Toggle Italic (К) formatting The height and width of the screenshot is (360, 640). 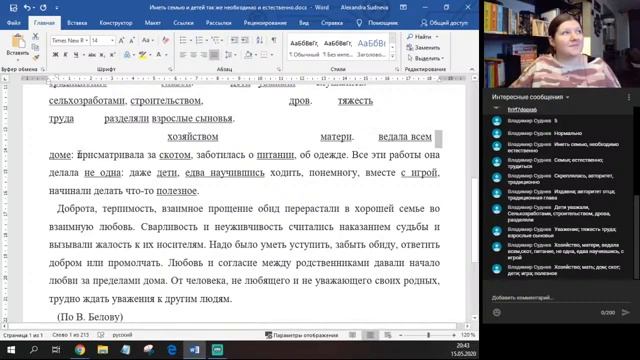(x=65, y=55)
